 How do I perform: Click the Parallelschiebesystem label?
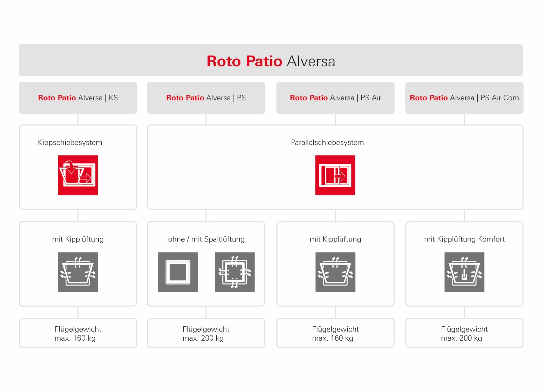point(327,142)
